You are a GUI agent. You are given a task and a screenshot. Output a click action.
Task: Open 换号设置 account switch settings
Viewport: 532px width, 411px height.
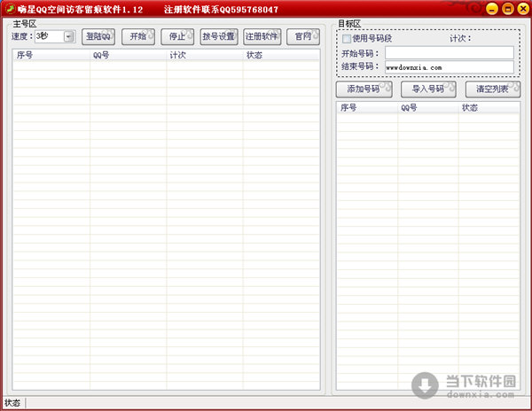coord(218,36)
